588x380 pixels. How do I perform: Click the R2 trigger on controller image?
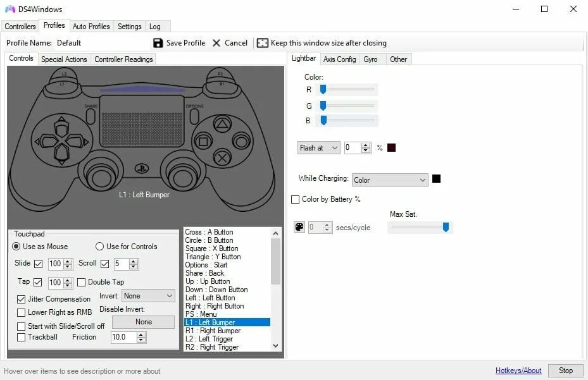pos(220,74)
